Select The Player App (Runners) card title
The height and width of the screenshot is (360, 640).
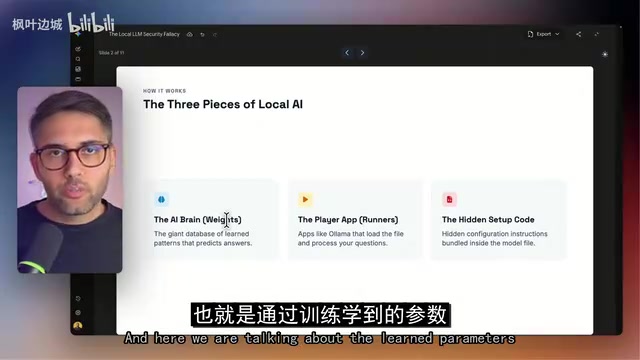click(348, 220)
